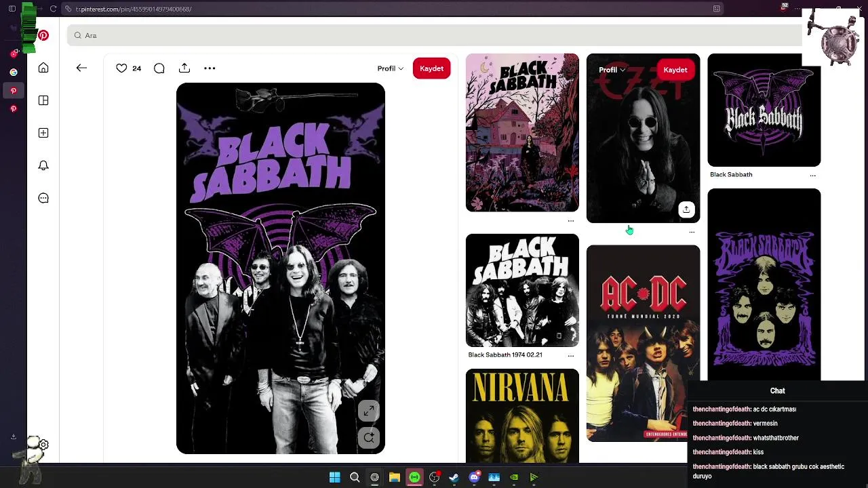Viewport: 868px width, 488px height.
Task: Save the Ozzy pin with Kaydet
Action: 675,70
